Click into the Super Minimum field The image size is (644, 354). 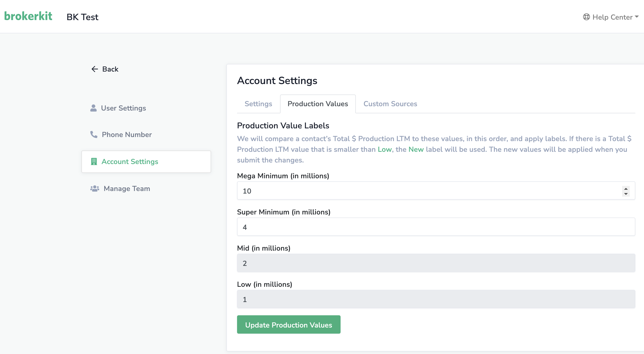pos(436,227)
